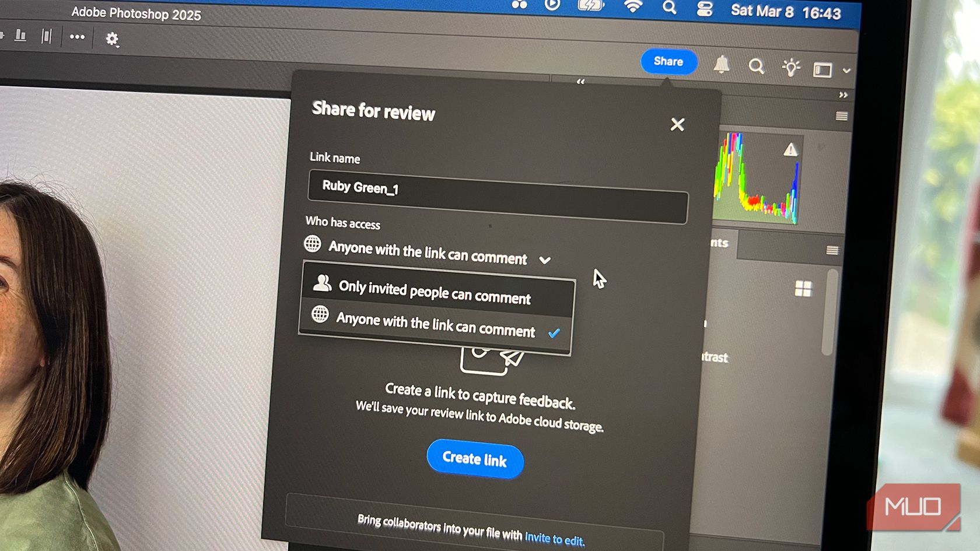Image resolution: width=980 pixels, height=551 pixels.
Task: Open the gear settings icon in the options bar
Action: tap(111, 39)
